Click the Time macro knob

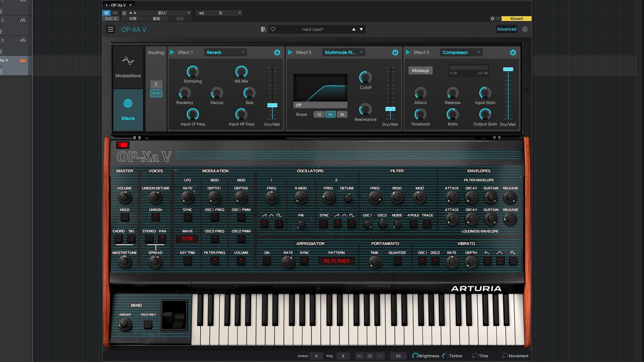(x=475, y=356)
